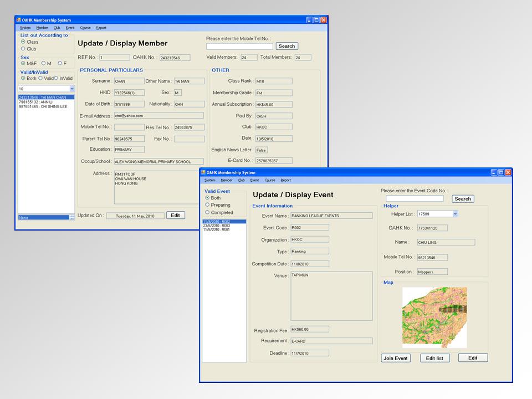Pick the Completed valid event option
Screen dimensions: 532x399
(207, 212)
